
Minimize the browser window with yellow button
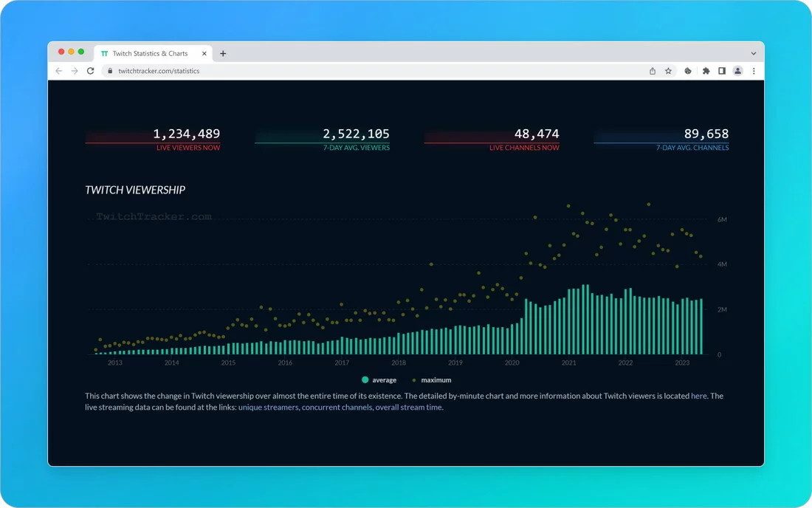click(71, 52)
